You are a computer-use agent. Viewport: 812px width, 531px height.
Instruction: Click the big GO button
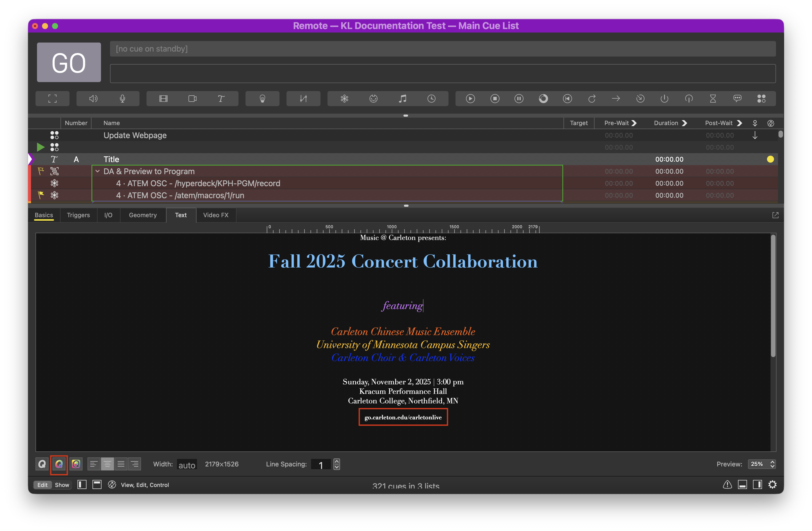[x=69, y=63]
